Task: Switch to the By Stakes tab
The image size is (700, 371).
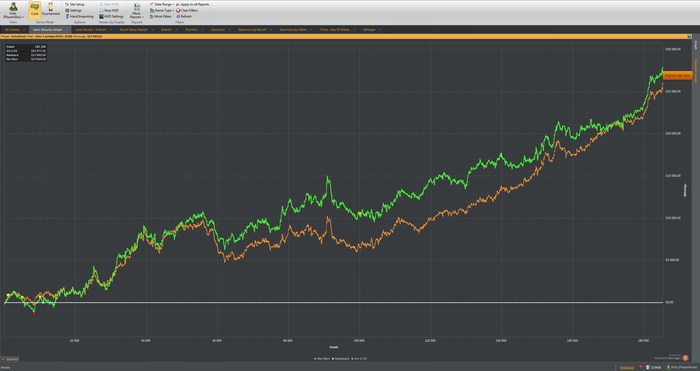Action: click(x=12, y=29)
